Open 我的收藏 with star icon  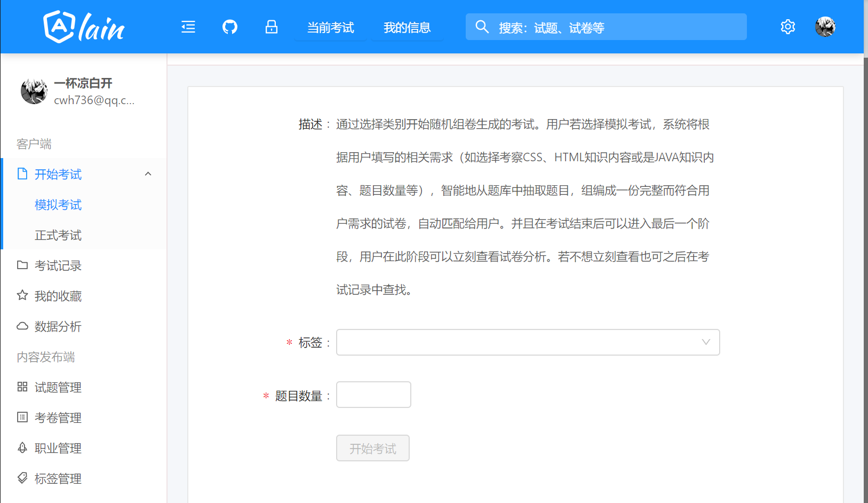click(58, 296)
